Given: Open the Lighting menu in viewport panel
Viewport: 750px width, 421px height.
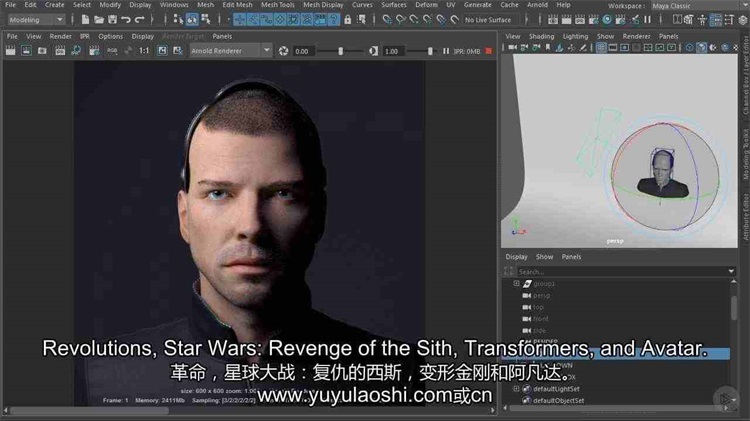Looking at the screenshot, I should (x=575, y=36).
